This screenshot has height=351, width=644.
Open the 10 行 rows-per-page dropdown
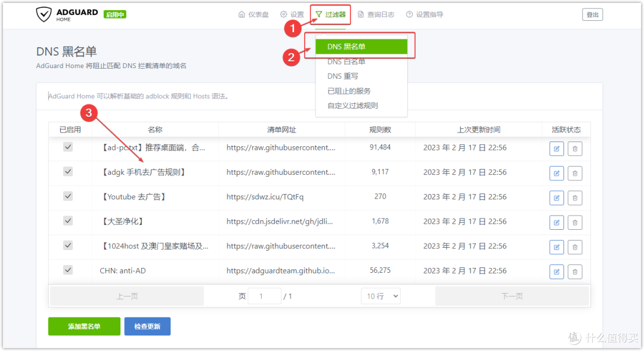(380, 295)
